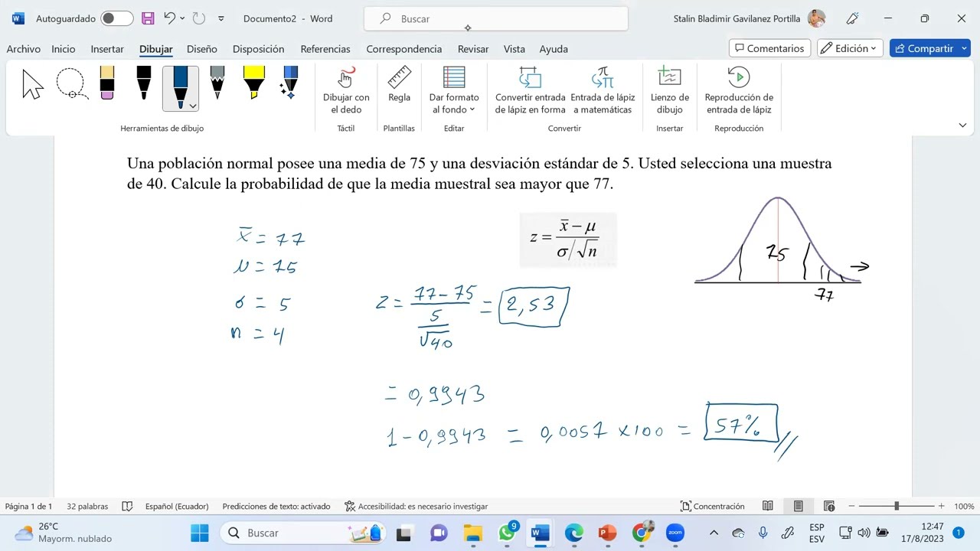Image resolution: width=980 pixels, height=551 pixels.
Task: Open WhatsApp from the taskbar
Action: [507, 533]
